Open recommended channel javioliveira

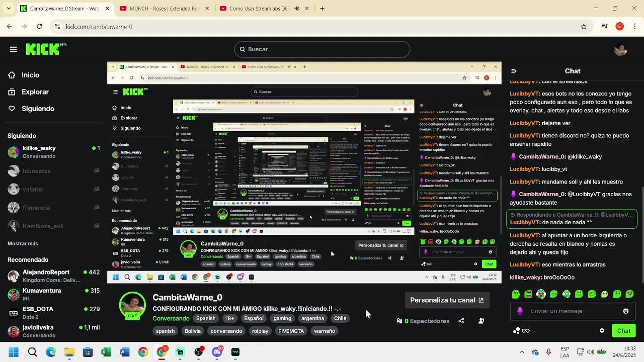53,331
